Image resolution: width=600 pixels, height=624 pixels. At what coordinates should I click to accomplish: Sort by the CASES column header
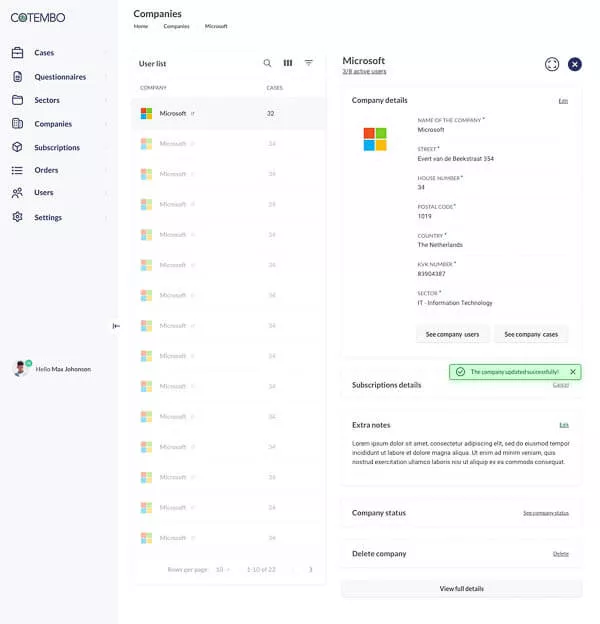275,88
